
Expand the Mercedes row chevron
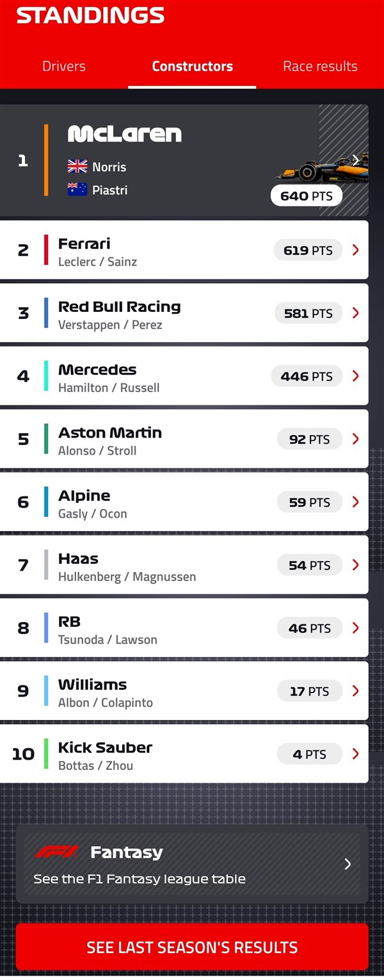pos(356,376)
